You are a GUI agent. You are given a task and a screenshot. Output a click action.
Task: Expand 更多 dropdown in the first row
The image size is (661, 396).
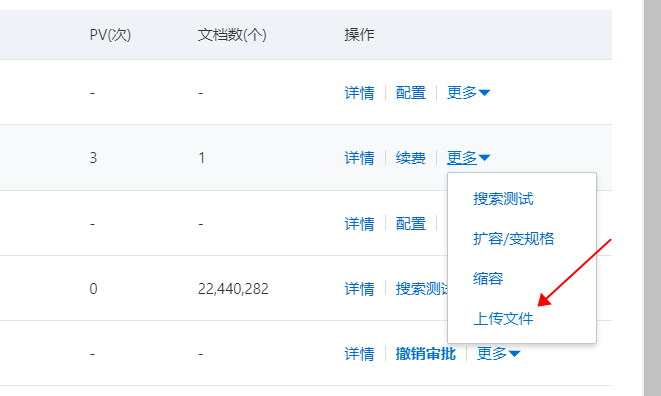click(x=468, y=92)
